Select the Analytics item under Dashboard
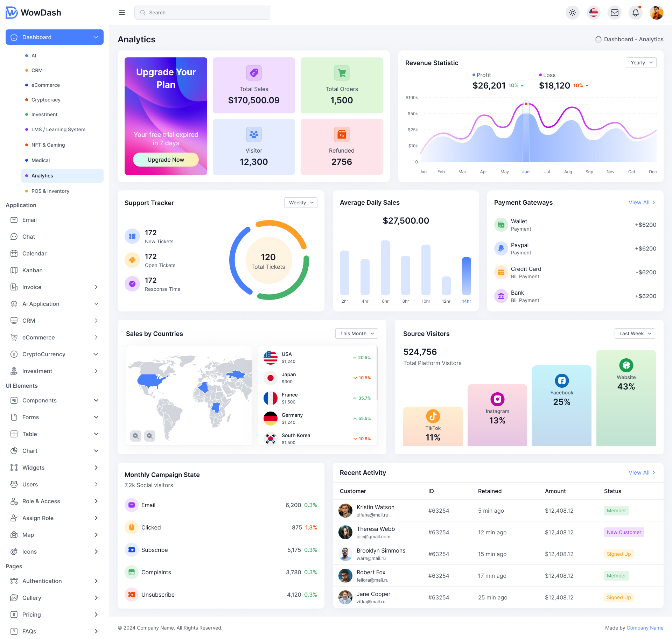Image resolution: width=672 pixels, height=639 pixels. pos(42,175)
